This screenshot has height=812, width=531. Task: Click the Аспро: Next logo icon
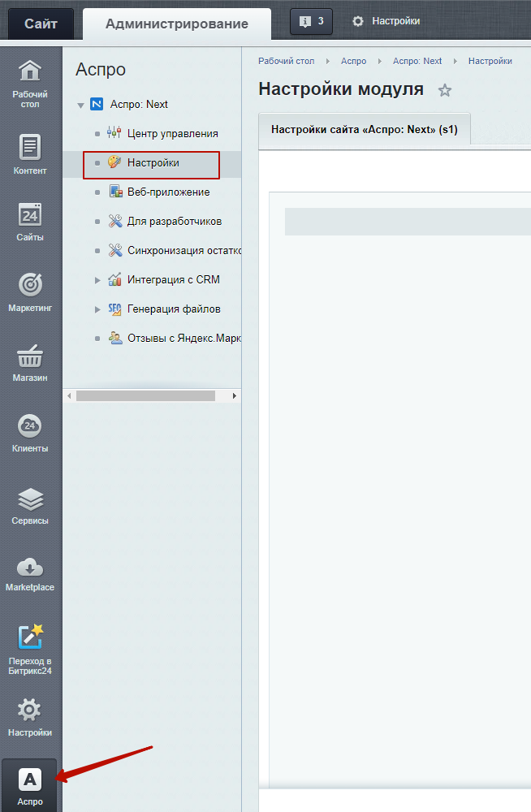pos(97,104)
